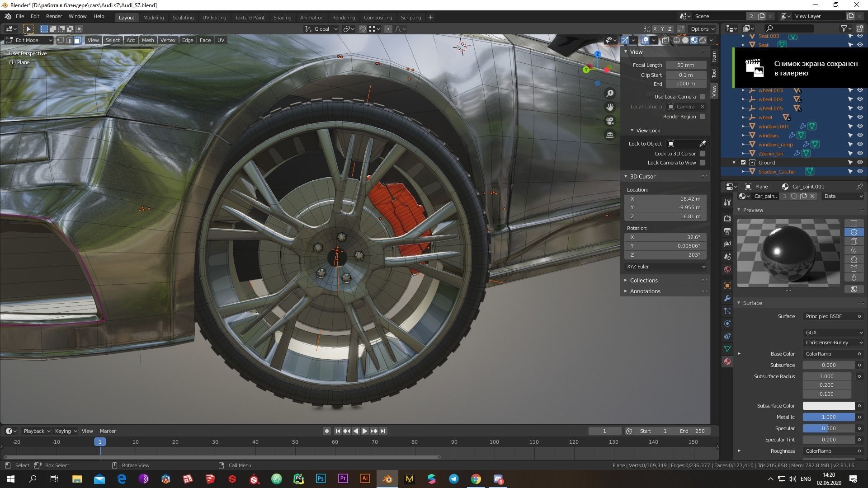868x488 pixels.
Task: Toggle camera view with camera icon
Action: [610, 121]
